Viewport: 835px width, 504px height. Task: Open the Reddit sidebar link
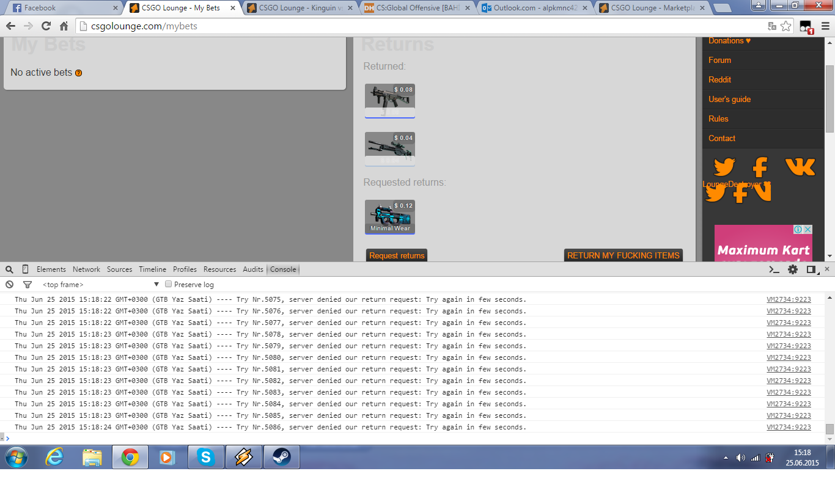719,79
